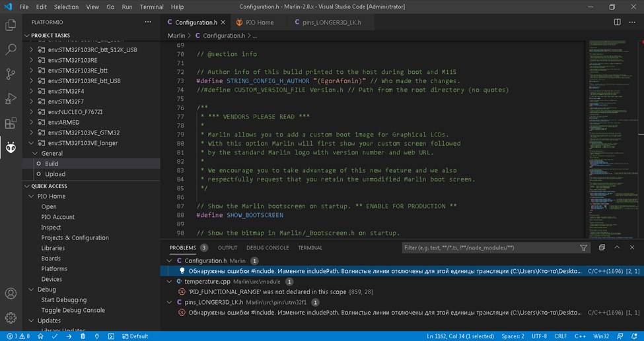Open the Selection menu
The image size is (644, 341).
(66, 7)
